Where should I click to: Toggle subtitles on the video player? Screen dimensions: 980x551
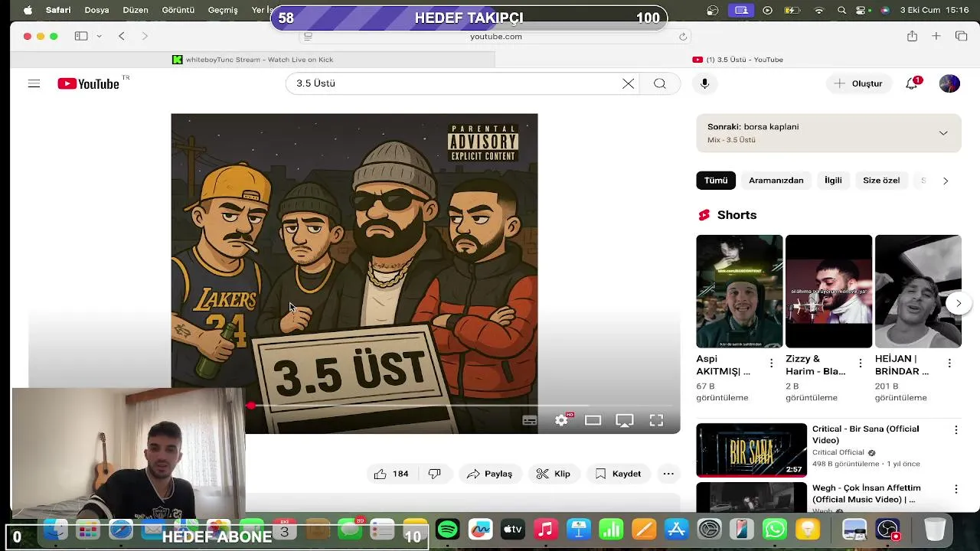click(529, 420)
